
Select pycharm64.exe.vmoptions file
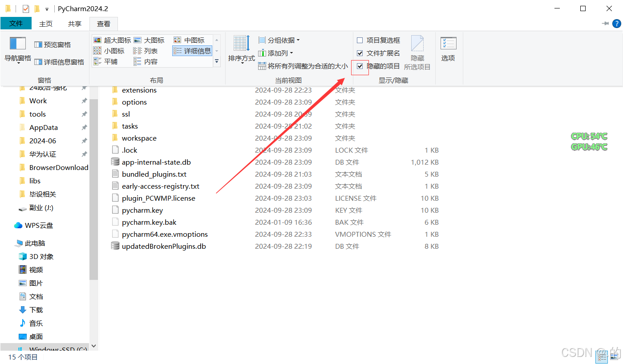tap(165, 234)
